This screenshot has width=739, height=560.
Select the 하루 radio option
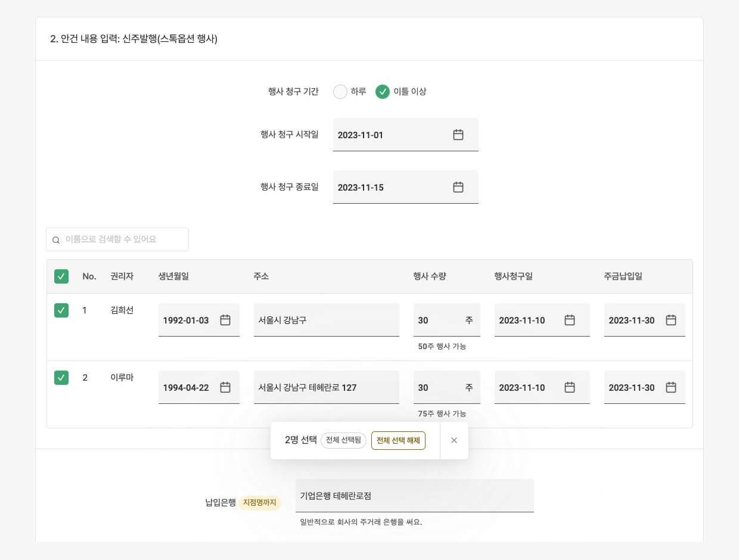point(340,92)
